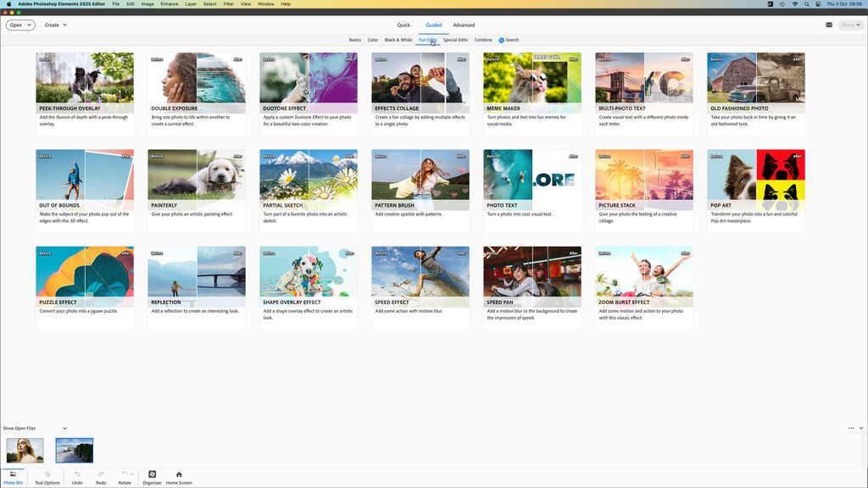
Task: Open the Open file dropdown
Action: pyautogui.click(x=19, y=25)
